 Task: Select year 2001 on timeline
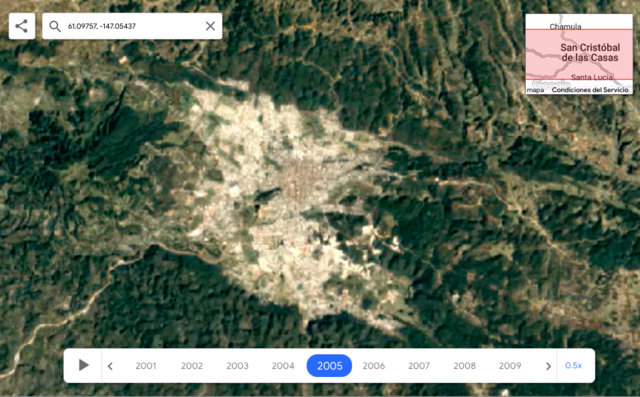tap(146, 366)
